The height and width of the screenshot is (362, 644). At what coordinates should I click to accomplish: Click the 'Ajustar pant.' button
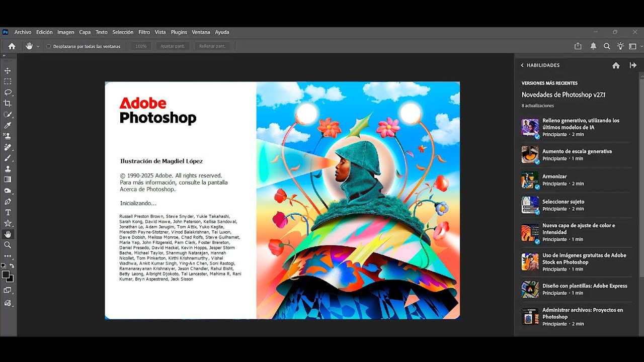[x=173, y=46]
